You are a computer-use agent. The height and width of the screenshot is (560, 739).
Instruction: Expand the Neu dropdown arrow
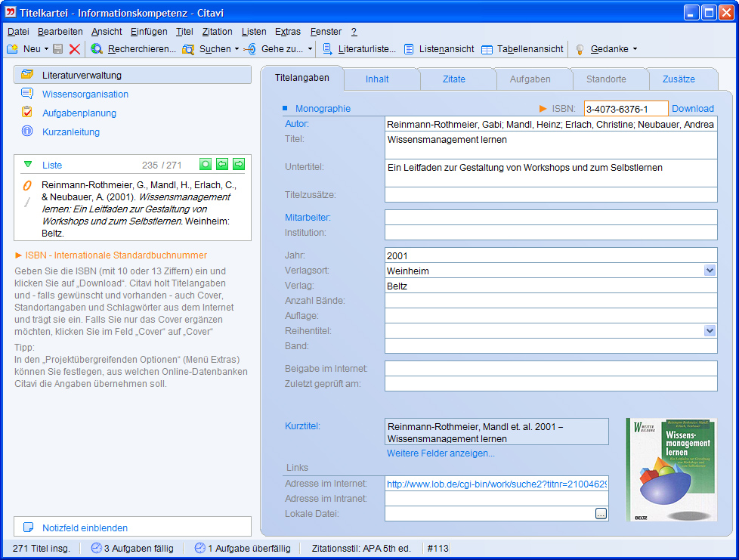(46, 49)
